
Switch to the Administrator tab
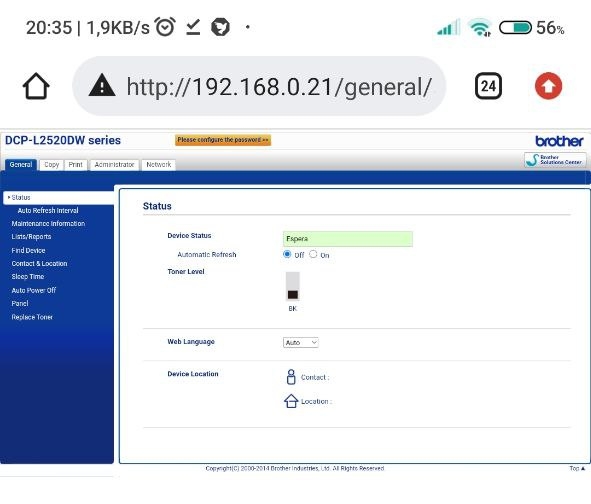tap(115, 165)
